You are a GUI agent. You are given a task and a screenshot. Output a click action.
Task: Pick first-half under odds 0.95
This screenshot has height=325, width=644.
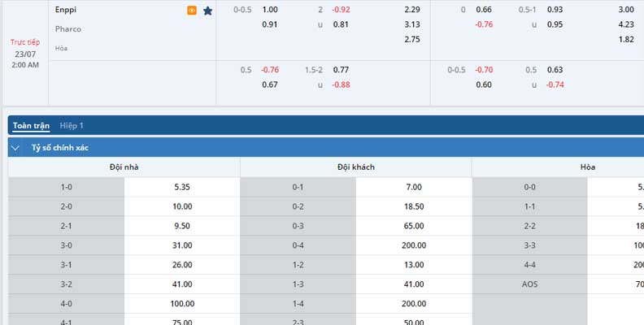tap(555, 24)
